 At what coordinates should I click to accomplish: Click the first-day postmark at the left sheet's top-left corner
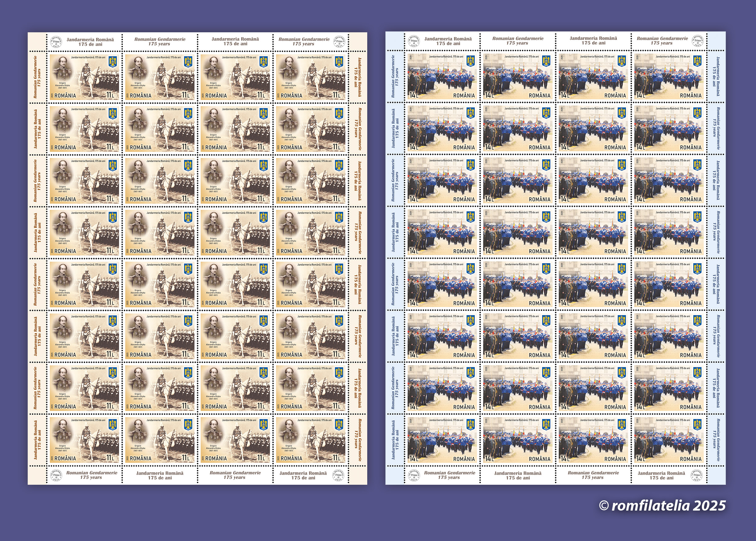click(x=56, y=42)
